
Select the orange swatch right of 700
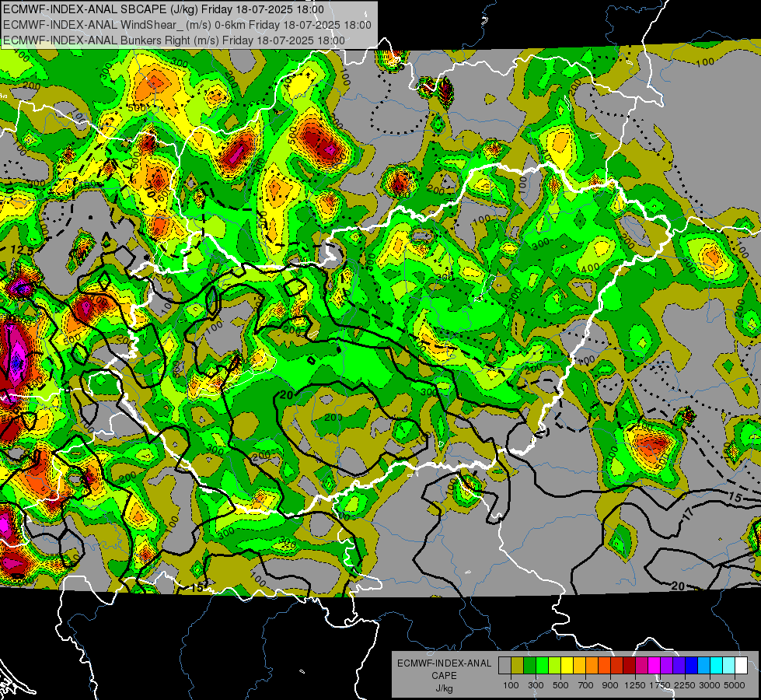(592, 666)
